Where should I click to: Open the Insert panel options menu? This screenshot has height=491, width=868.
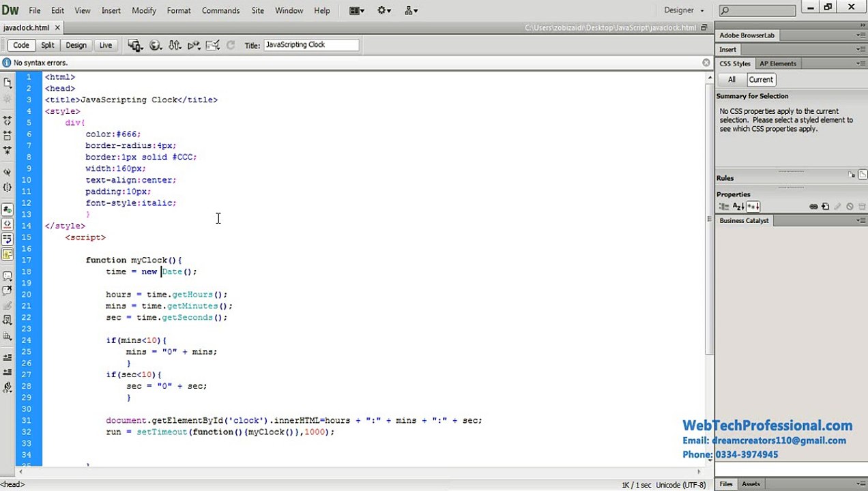[x=860, y=49]
